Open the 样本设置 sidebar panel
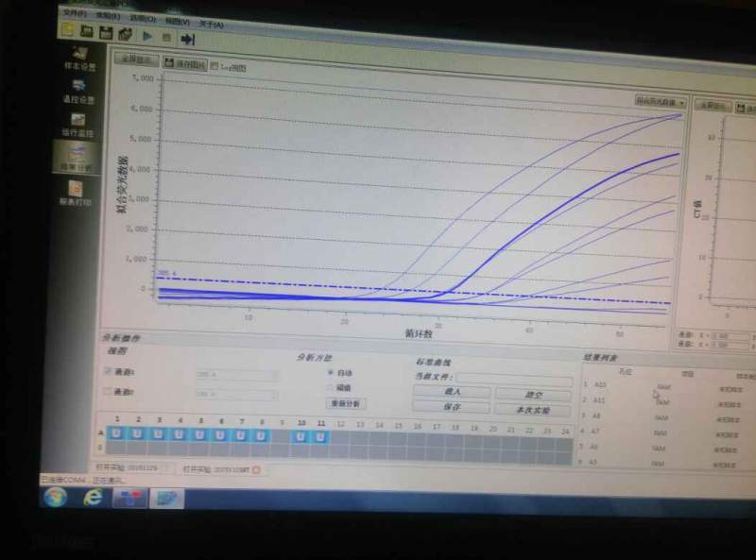 pyautogui.click(x=79, y=59)
